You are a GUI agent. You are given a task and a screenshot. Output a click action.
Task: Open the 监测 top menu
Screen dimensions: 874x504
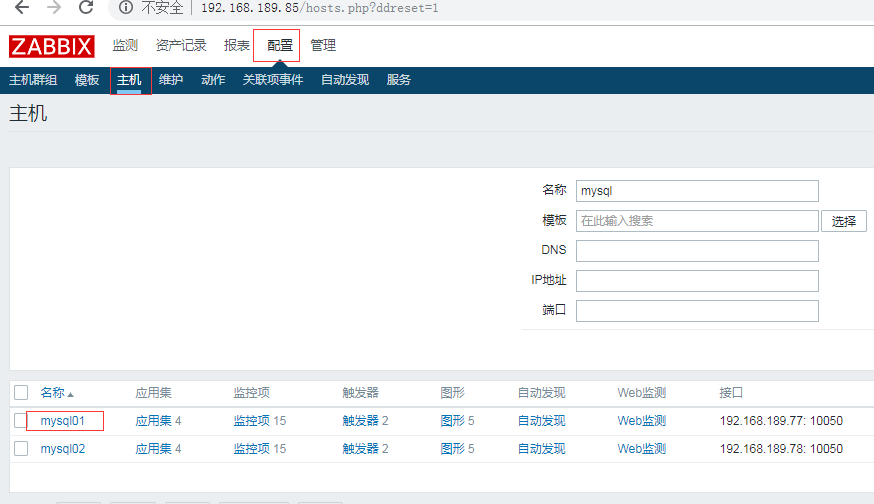click(x=125, y=46)
